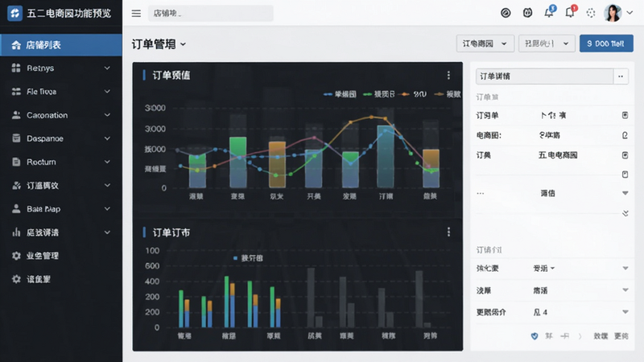Click the 效裸 link at the panel bottom
This screenshot has height=362, width=644.
[601, 336]
